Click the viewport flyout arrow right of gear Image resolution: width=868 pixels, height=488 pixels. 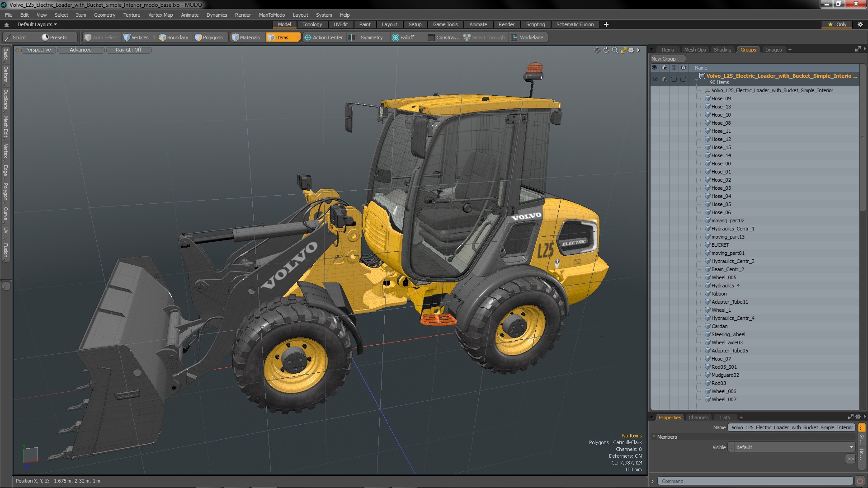(638, 50)
